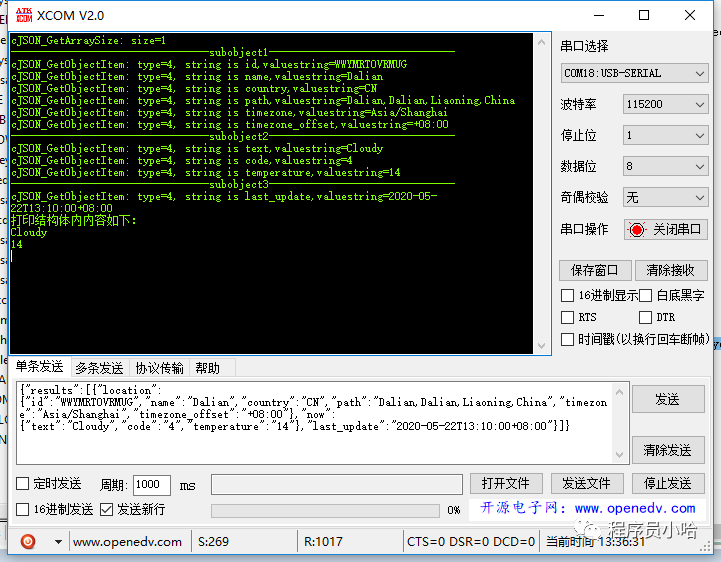Screen dimensions: 721x562
Task: Close the XCOM window
Action: 691,15
